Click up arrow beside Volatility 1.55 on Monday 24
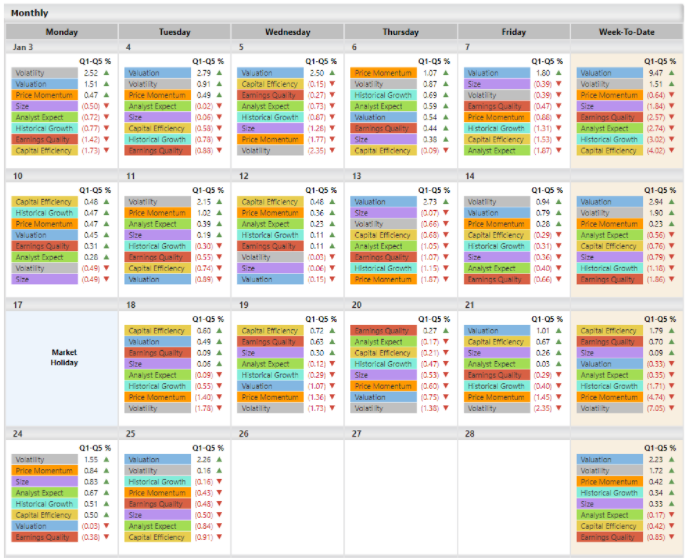Viewport: 689px width, 560px height. pyautogui.click(x=107, y=459)
